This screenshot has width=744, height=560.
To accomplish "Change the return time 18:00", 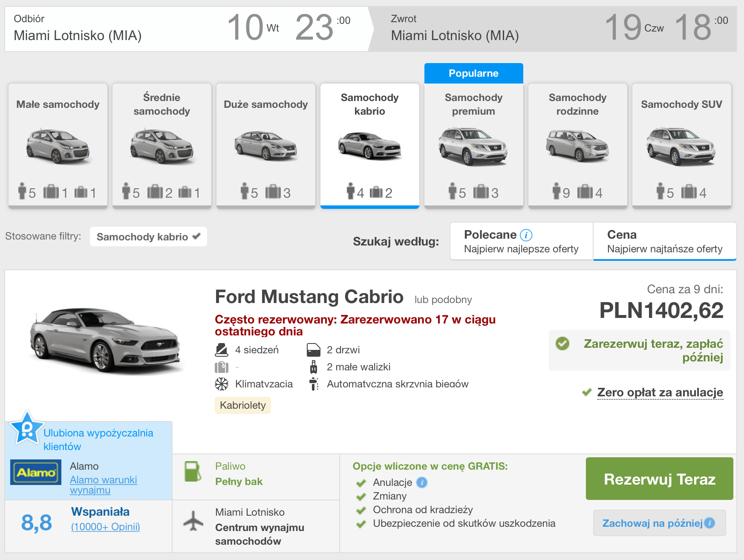I will [701, 27].
